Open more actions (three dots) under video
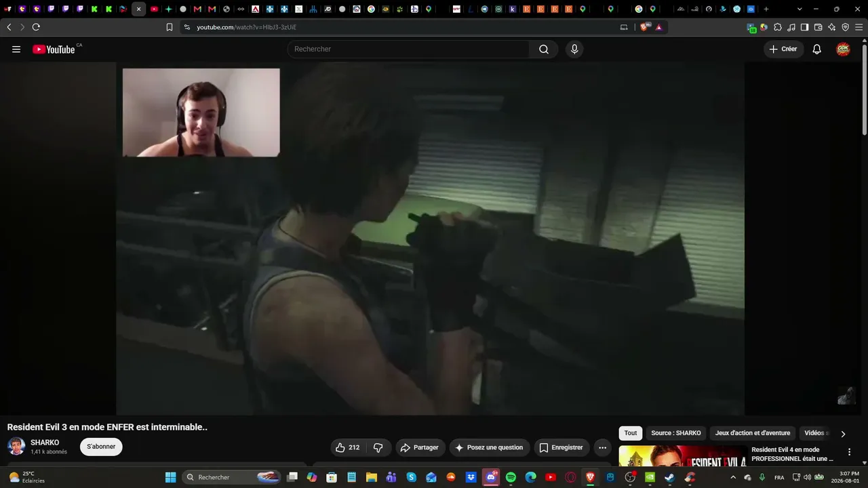This screenshot has width=868, height=488. pyautogui.click(x=602, y=447)
